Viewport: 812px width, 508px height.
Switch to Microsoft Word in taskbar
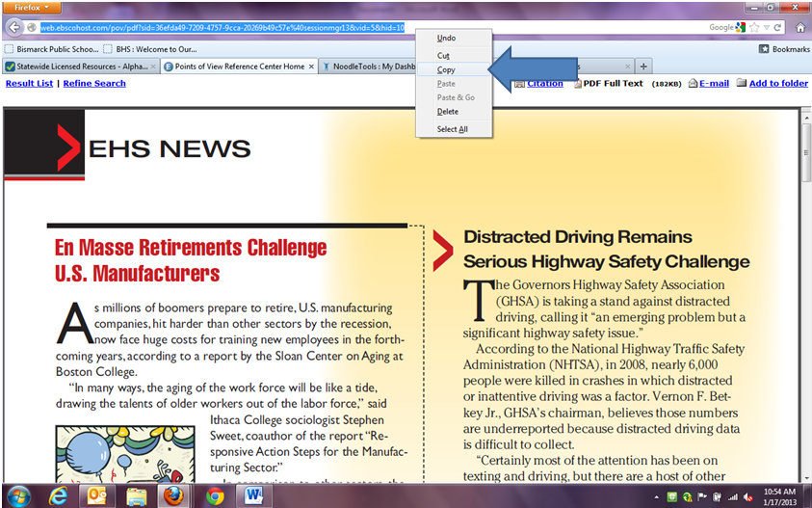[254, 495]
